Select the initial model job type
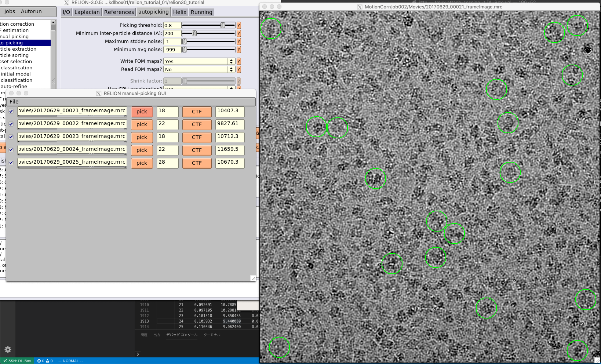The width and height of the screenshot is (601, 364). (x=16, y=74)
